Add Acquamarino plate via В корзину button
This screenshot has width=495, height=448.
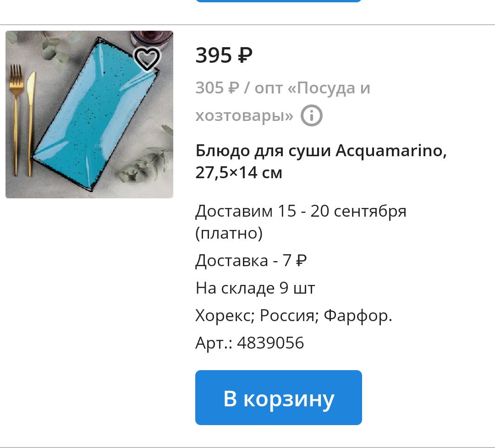(279, 398)
